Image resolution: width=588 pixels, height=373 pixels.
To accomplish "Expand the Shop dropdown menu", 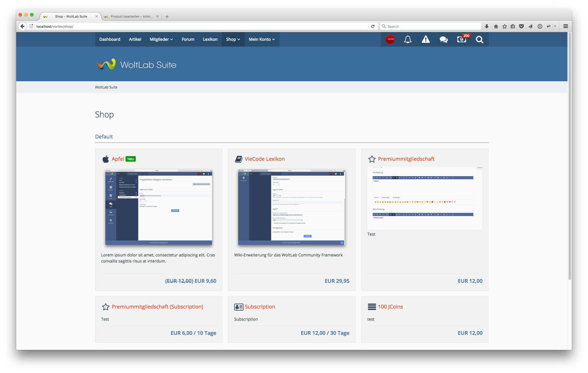I will coord(233,39).
